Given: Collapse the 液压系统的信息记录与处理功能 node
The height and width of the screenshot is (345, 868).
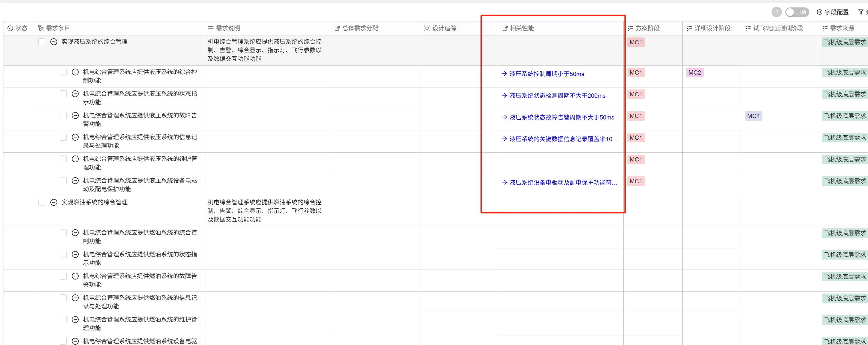Looking at the screenshot, I should tap(75, 137).
